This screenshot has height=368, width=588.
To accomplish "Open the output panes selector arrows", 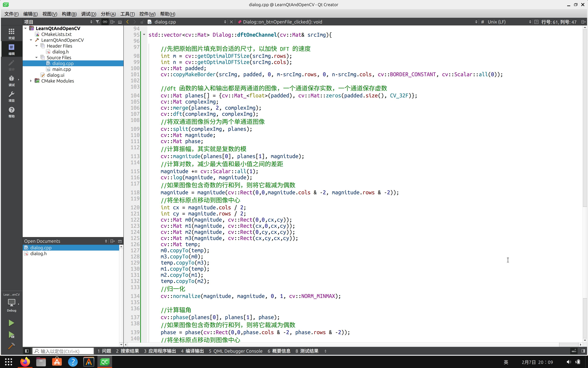I will coord(325,351).
